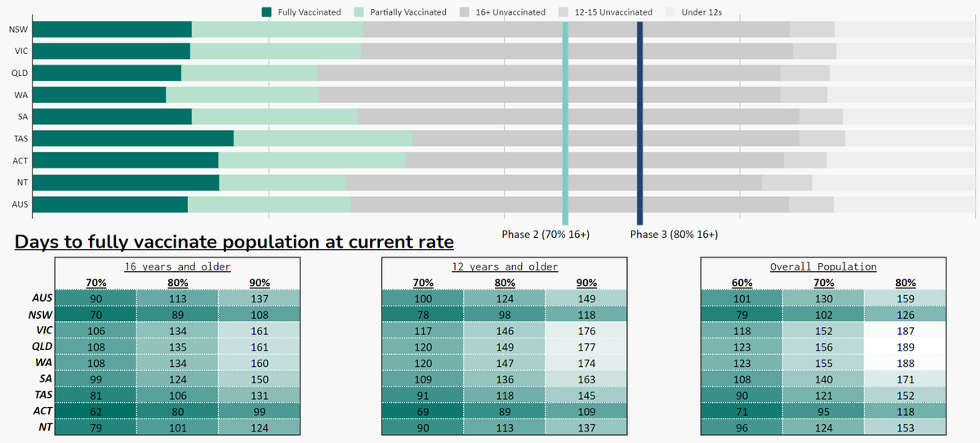Viewport: 980px width, 443px height.
Task: Click the QLD 80% cell showing 135
Action: coord(177,347)
